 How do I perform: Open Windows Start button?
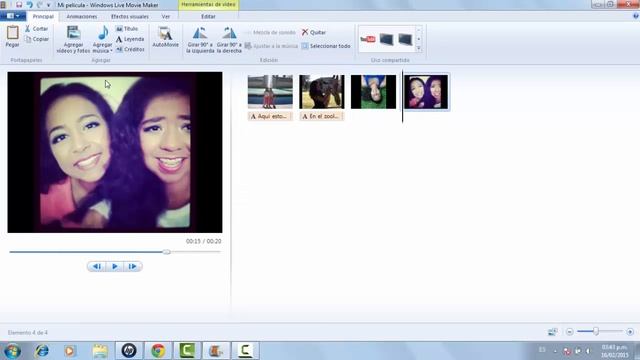coord(12,351)
